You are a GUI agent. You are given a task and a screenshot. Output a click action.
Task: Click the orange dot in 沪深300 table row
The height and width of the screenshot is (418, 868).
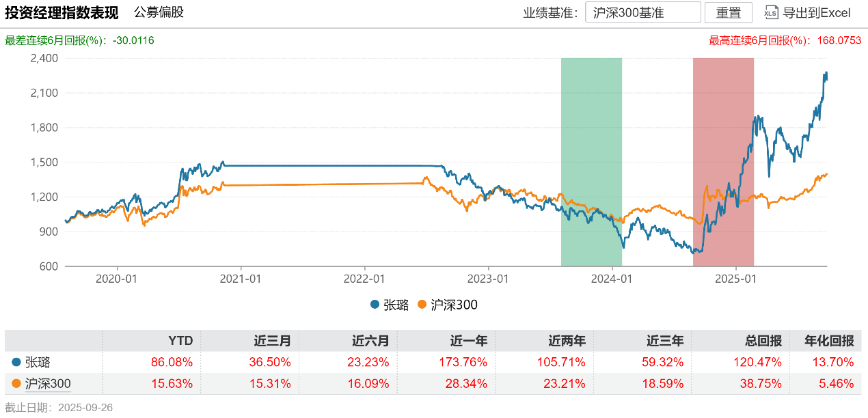click(16, 384)
